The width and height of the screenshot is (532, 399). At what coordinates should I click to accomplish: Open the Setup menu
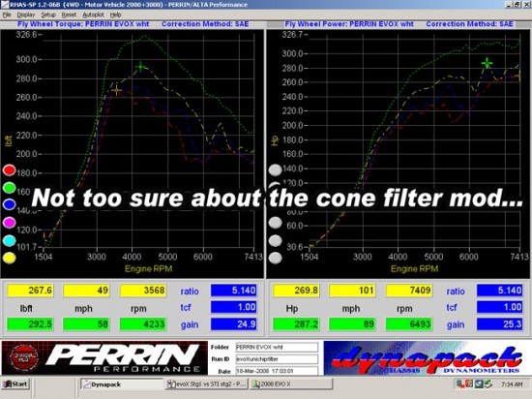point(48,15)
